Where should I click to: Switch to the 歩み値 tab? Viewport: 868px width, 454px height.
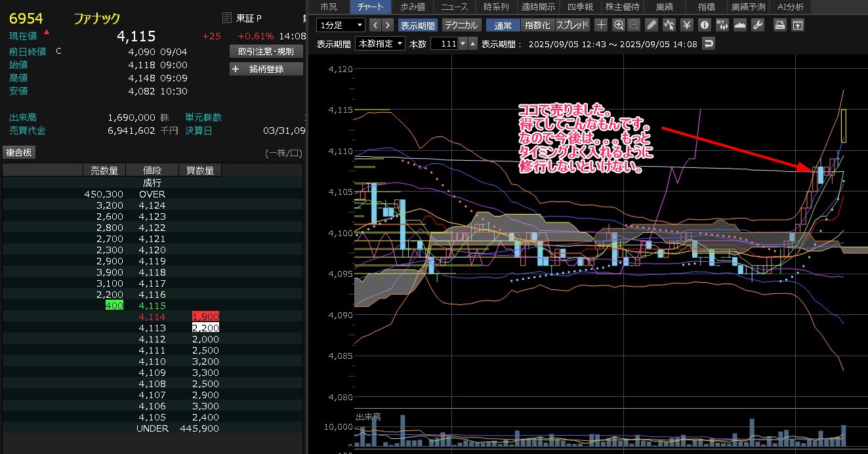point(413,7)
